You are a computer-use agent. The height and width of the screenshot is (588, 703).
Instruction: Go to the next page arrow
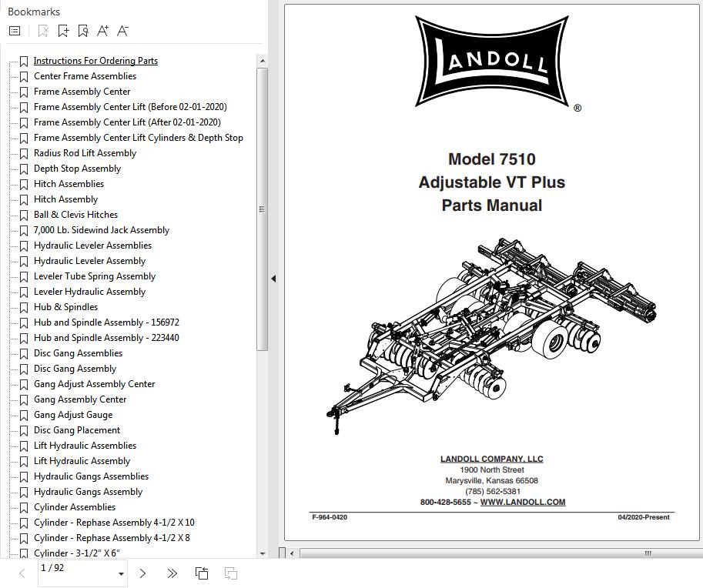coord(142,573)
